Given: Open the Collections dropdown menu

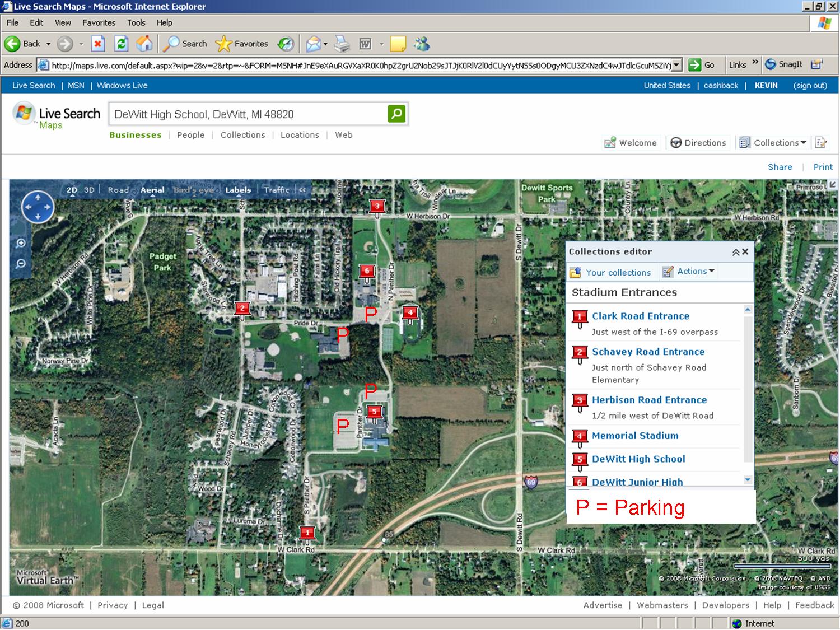Looking at the screenshot, I should (x=773, y=143).
